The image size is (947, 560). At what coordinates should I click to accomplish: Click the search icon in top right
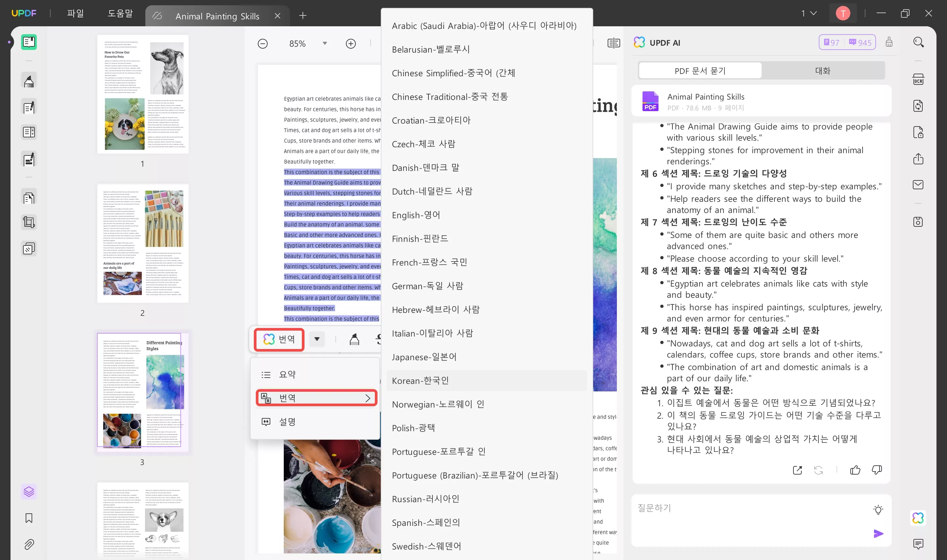point(919,41)
